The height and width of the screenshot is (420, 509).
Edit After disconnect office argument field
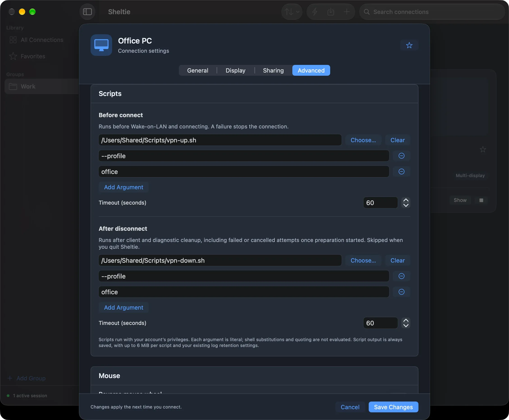click(244, 292)
